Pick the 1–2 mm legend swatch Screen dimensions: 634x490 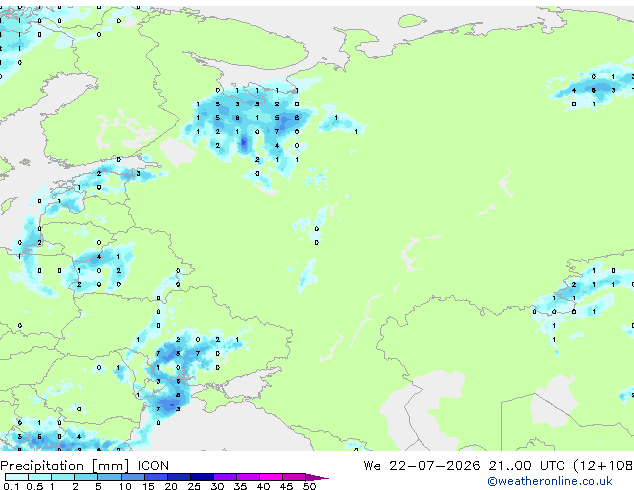click(63, 477)
